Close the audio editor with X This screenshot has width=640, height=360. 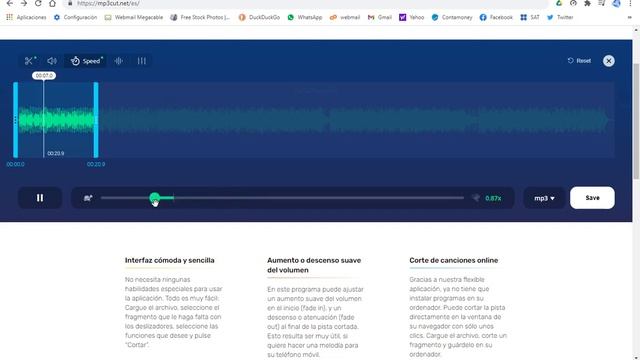pos(609,61)
